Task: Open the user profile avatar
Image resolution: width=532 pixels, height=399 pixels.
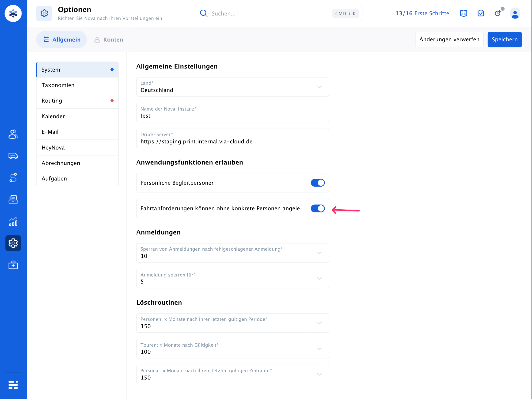Action: pyautogui.click(x=515, y=13)
